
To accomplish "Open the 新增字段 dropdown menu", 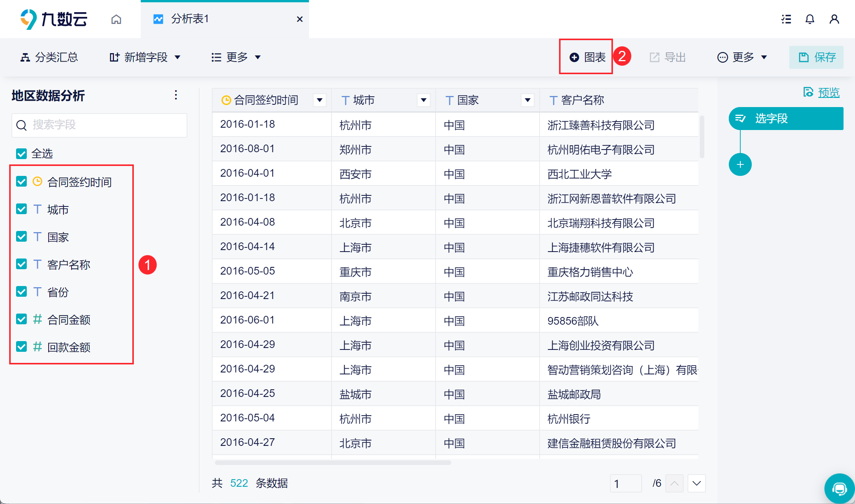I will click(x=145, y=57).
